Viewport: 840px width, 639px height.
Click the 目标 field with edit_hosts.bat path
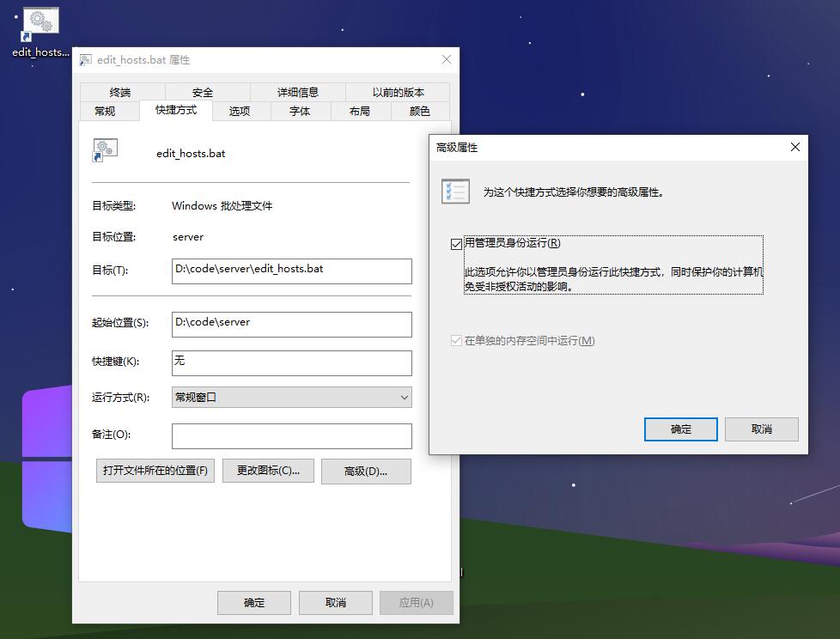[x=292, y=271]
